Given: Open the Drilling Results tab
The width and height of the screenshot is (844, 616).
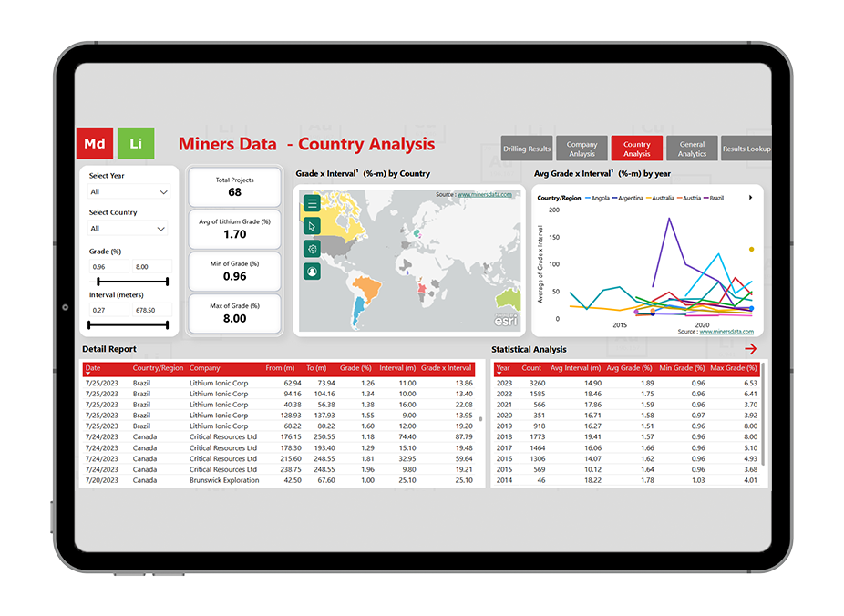Looking at the screenshot, I should click(x=527, y=149).
